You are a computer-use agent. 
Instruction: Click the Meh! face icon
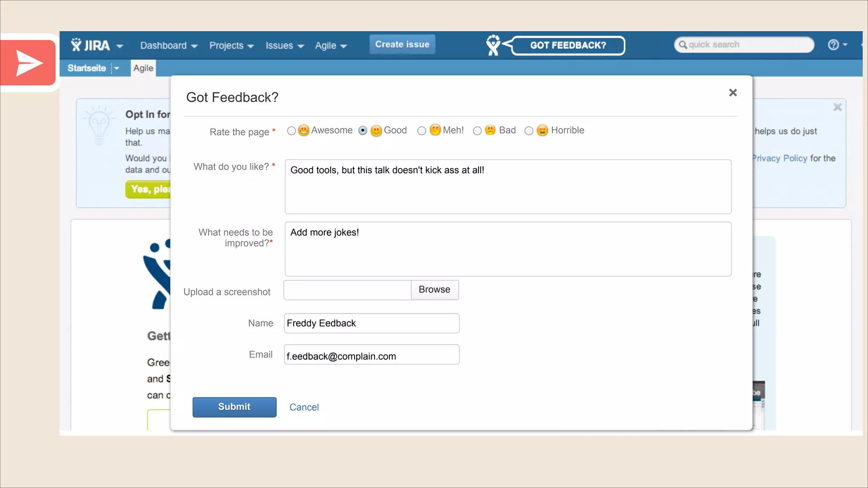[x=435, y=130]
